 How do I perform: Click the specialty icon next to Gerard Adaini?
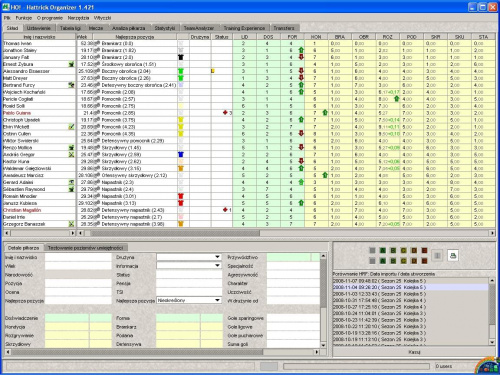point(71,182)
